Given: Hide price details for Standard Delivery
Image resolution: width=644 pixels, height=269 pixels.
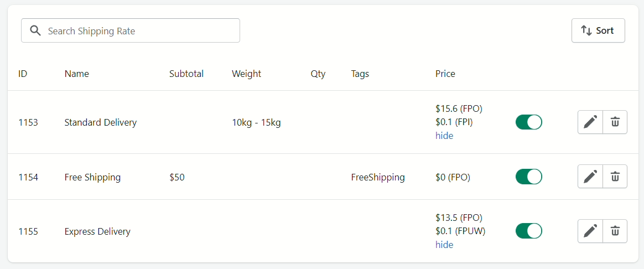Looking at the screenshot, I should pyautogui.click(x=444, y=136).
